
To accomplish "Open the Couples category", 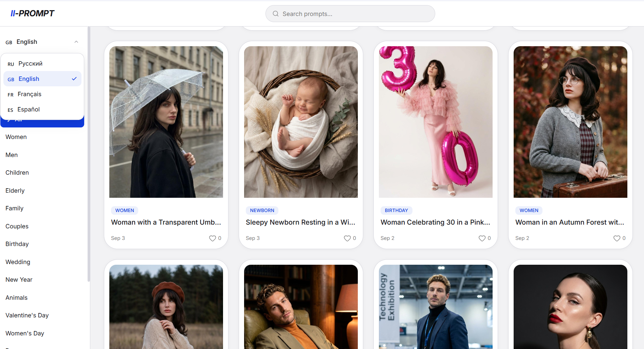I will [17, 226].
